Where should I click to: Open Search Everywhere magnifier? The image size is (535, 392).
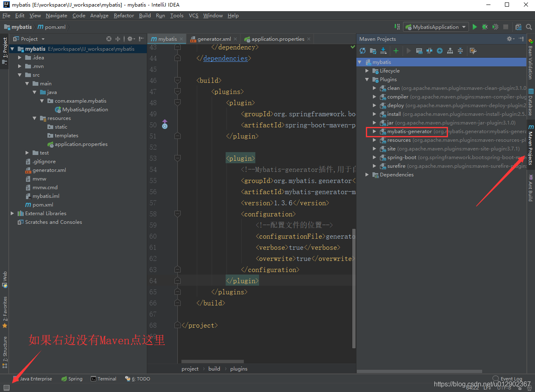coord(529,27)
